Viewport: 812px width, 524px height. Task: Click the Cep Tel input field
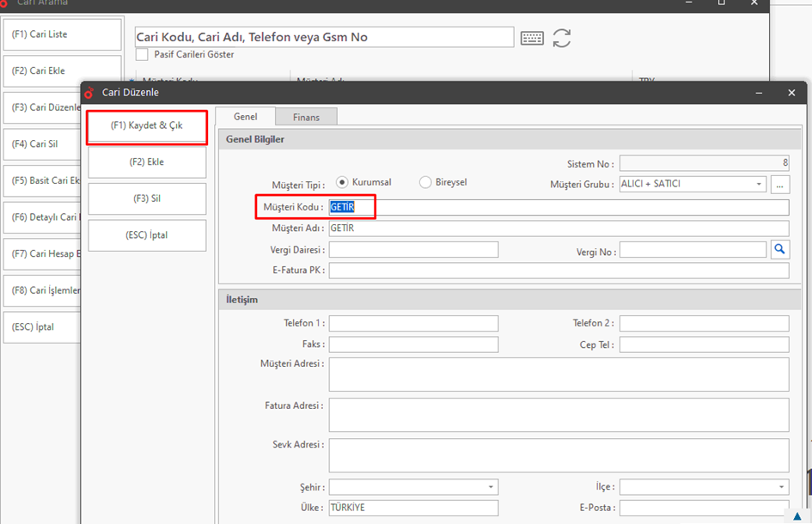coord(705,344)
